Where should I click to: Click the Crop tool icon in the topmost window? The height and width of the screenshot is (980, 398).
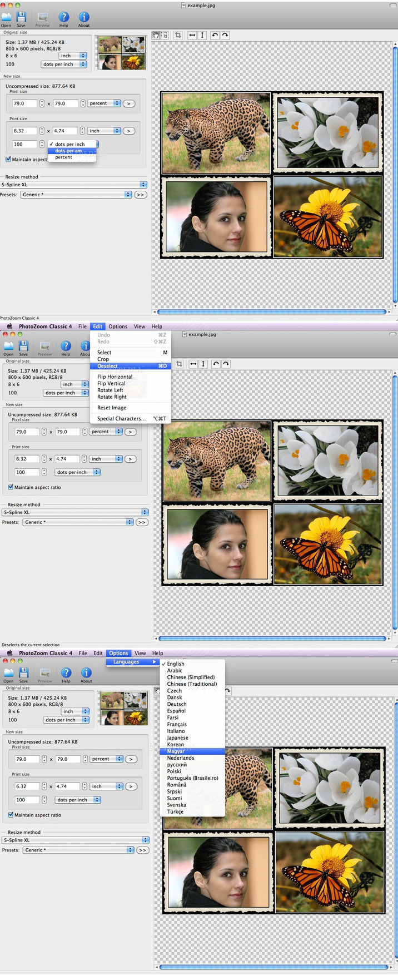(178, 35)
